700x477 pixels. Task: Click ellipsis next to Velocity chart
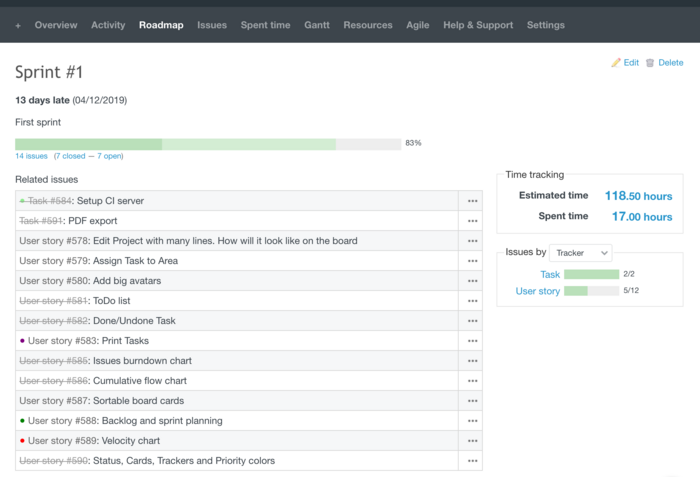470,441
